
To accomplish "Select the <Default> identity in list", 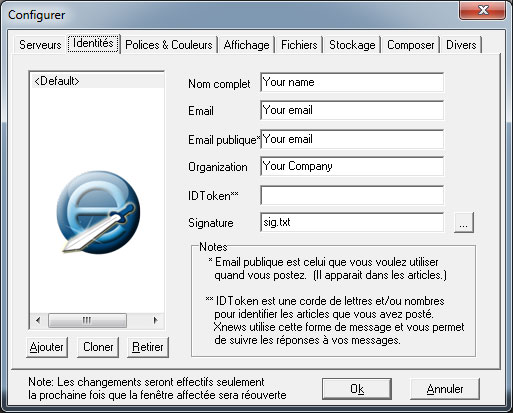I will click(97, 81).
